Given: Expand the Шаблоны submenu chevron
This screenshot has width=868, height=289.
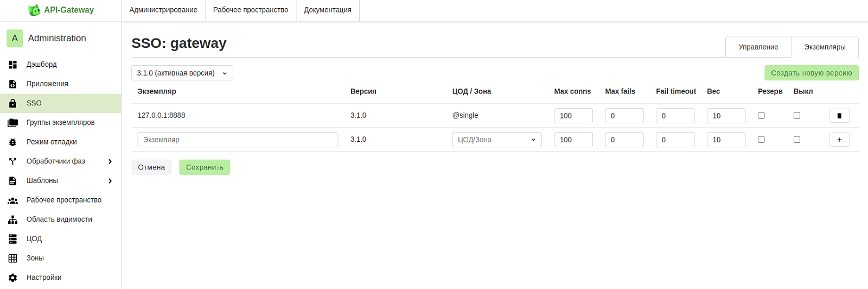Looking at the screenshot, I should pos(110,181).
